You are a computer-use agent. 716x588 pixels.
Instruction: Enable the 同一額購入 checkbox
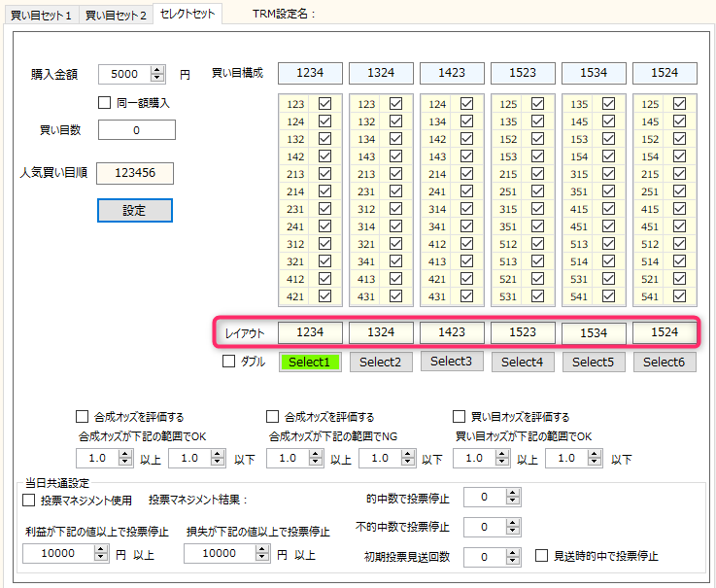point(106,102)
